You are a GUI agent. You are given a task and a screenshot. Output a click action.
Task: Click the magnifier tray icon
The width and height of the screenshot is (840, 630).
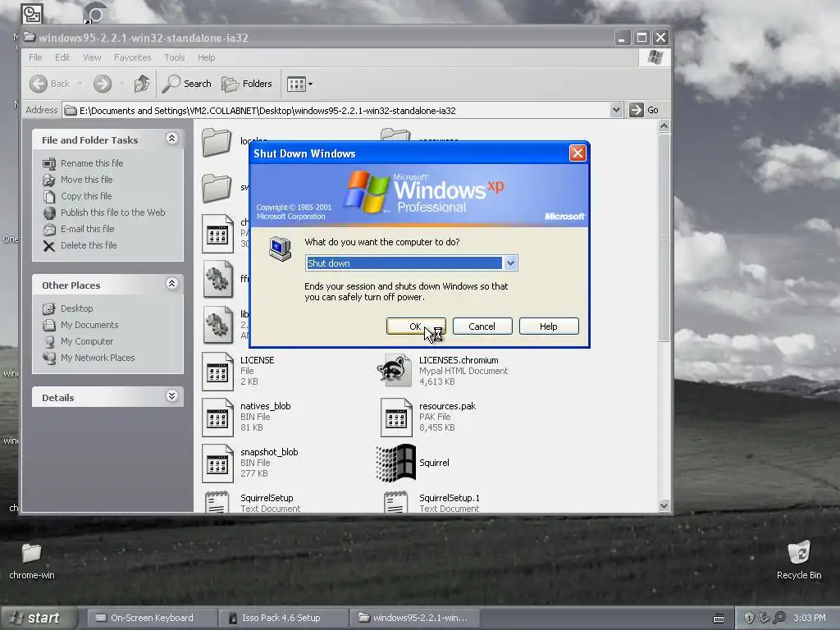pyautogui.click(x=779, y=618)
